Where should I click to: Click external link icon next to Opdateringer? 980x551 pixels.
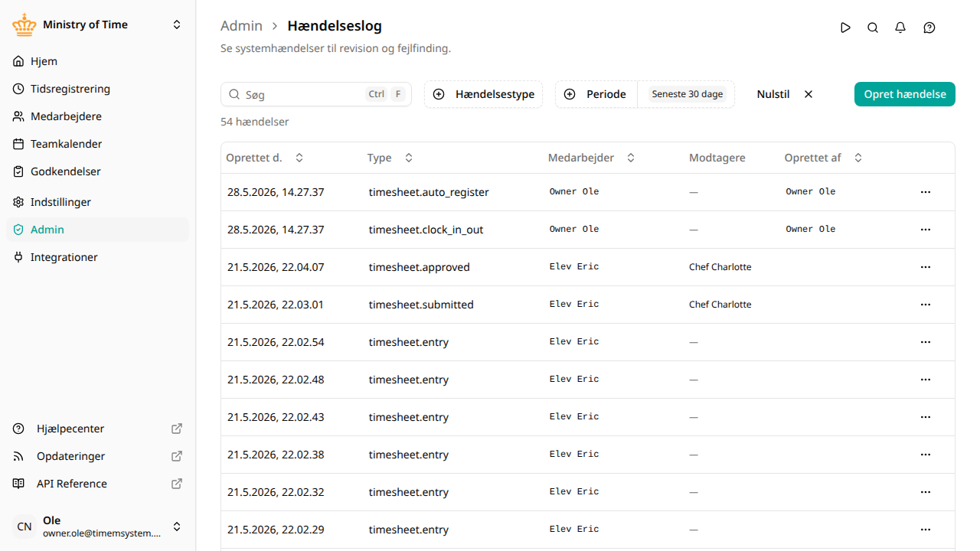177,456
